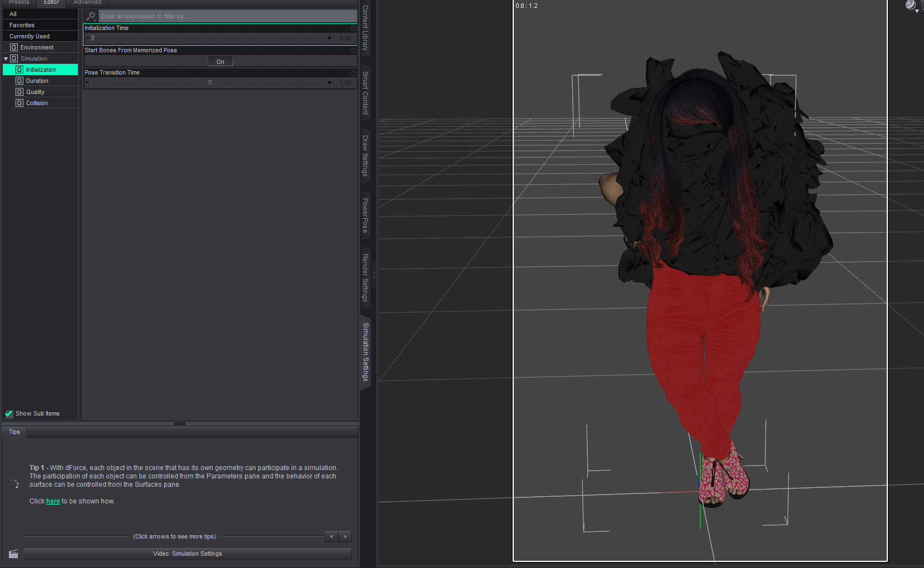Open the draw style sphere icon in viewport
The width and height of the screenshot is (924, 568).
click(911, 6)
